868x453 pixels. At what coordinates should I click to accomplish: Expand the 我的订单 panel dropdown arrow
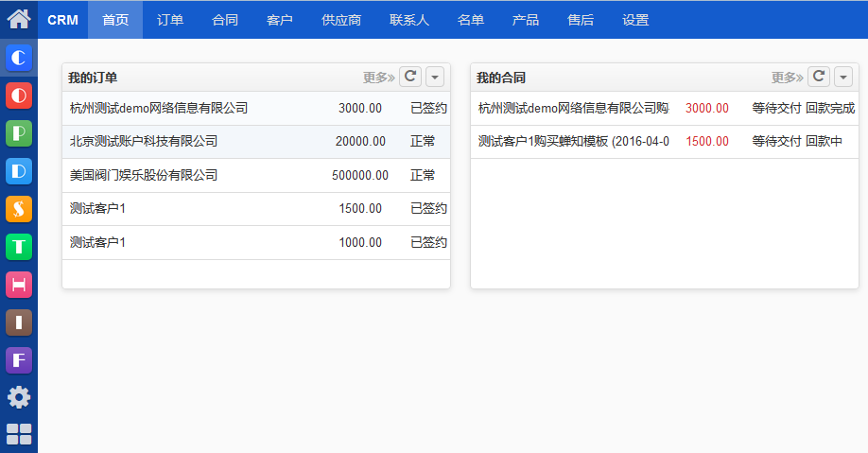434,77
